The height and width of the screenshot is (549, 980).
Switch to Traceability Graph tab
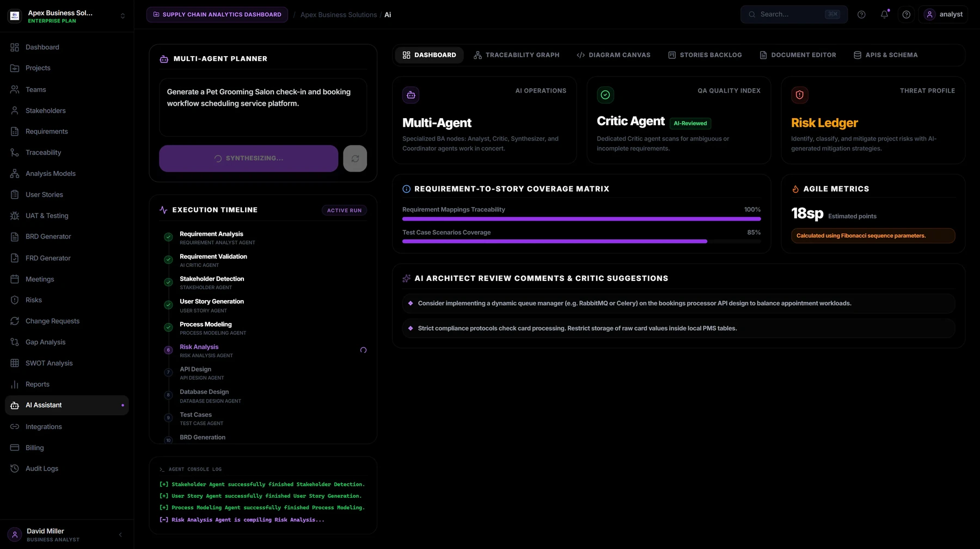[x=517, y=55]
